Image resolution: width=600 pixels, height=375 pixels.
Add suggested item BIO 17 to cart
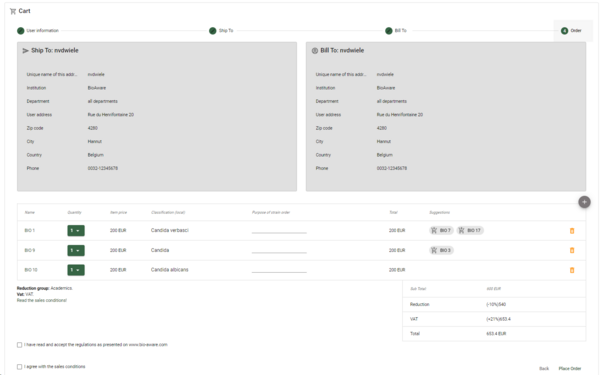(x=470, y=230)
